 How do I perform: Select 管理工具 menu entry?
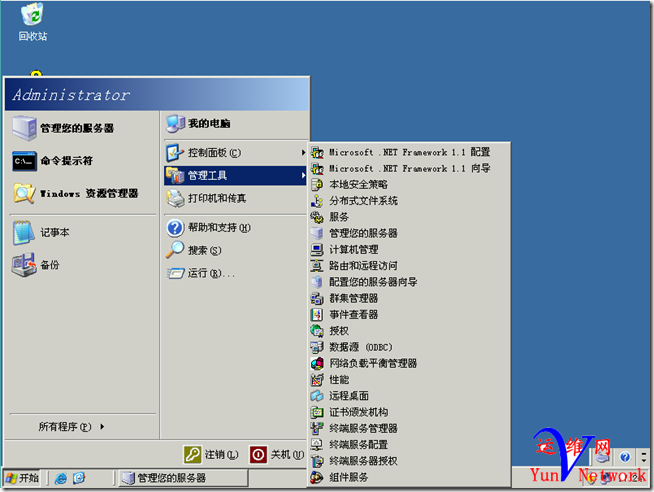click(236, 176)
